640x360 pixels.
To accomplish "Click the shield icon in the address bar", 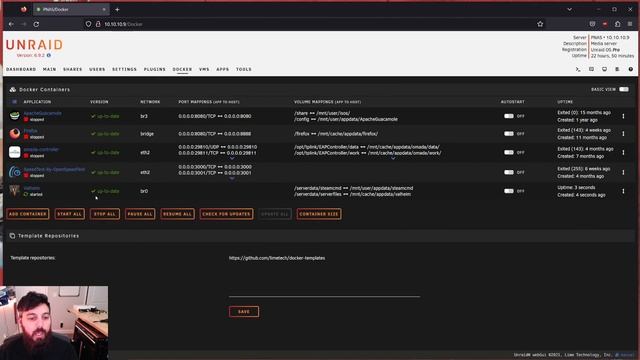I will [x=88, y=24].
